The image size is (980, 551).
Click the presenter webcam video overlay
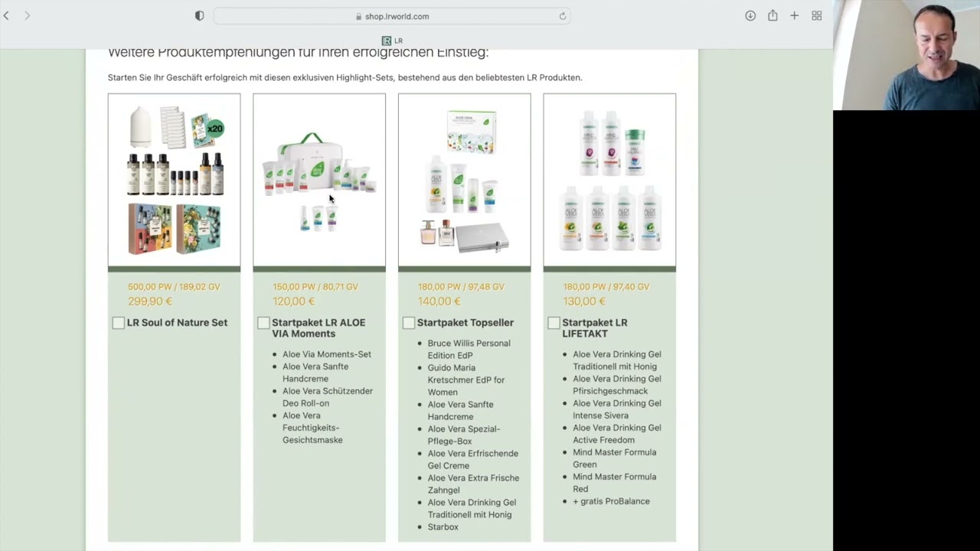click(906, 55)
